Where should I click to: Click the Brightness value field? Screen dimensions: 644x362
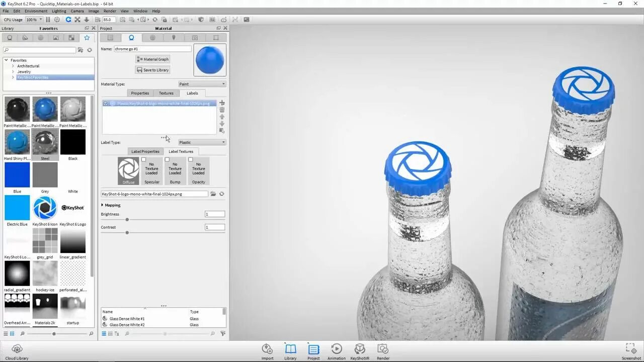pyautogui.click(x=214, y=214)
